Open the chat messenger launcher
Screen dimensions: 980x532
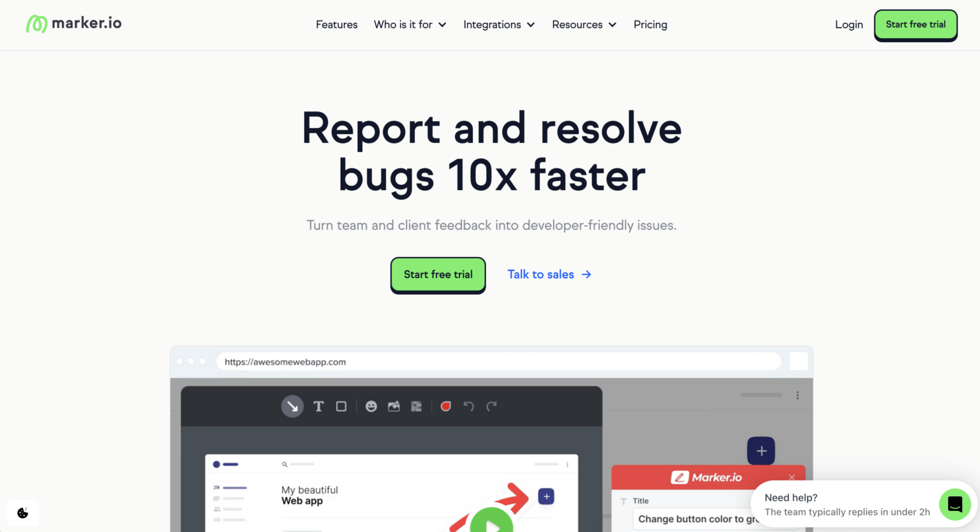pyautogui.click(x=955, y=505)
